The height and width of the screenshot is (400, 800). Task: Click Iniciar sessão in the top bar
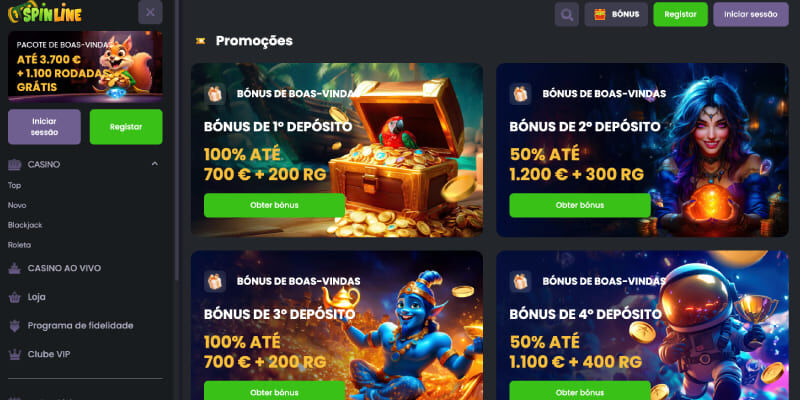click(x=751, y=14)
